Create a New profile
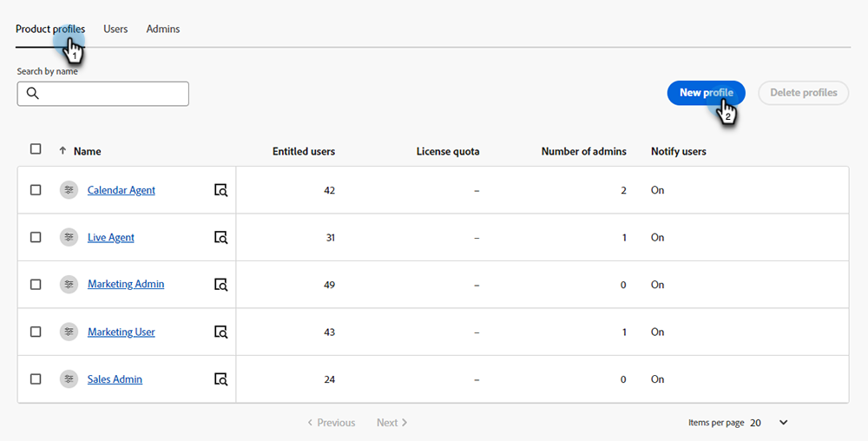The height and width of the screenshot is (441, 868). (706, 93)
